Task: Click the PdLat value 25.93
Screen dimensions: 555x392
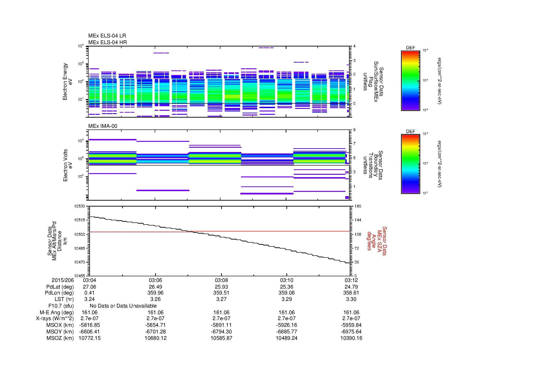Action: [221, 287]
